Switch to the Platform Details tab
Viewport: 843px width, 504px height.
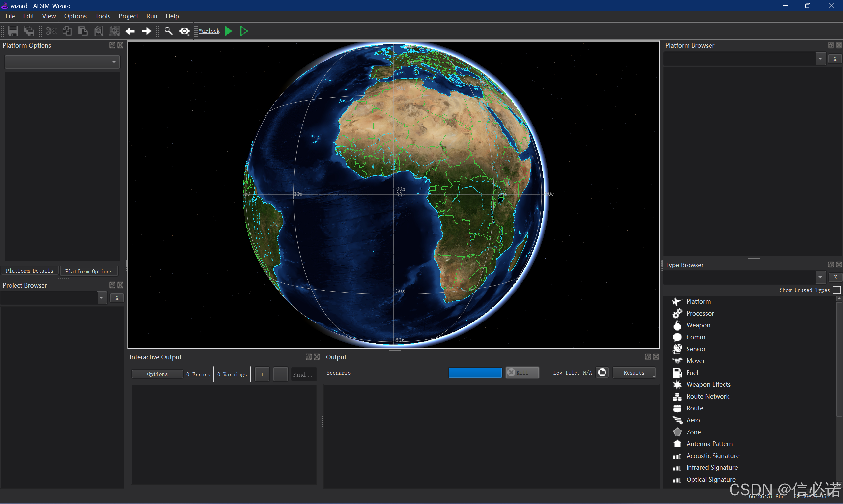pos(30,271)
